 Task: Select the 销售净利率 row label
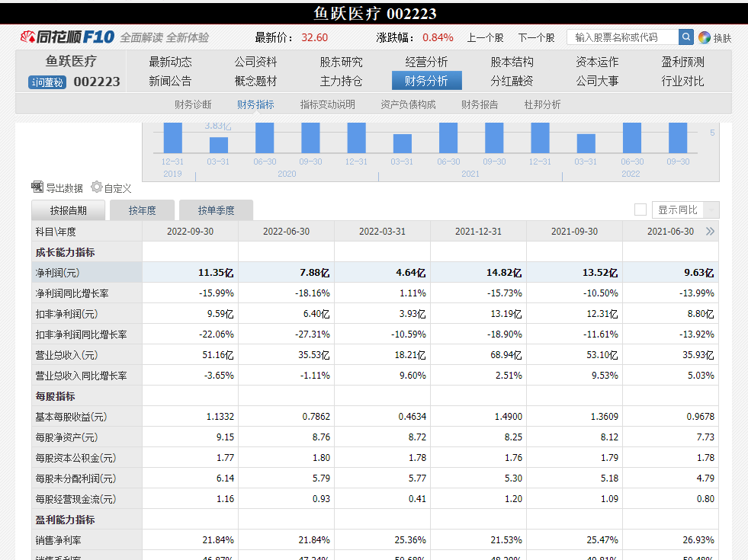[x=58, y=540]
